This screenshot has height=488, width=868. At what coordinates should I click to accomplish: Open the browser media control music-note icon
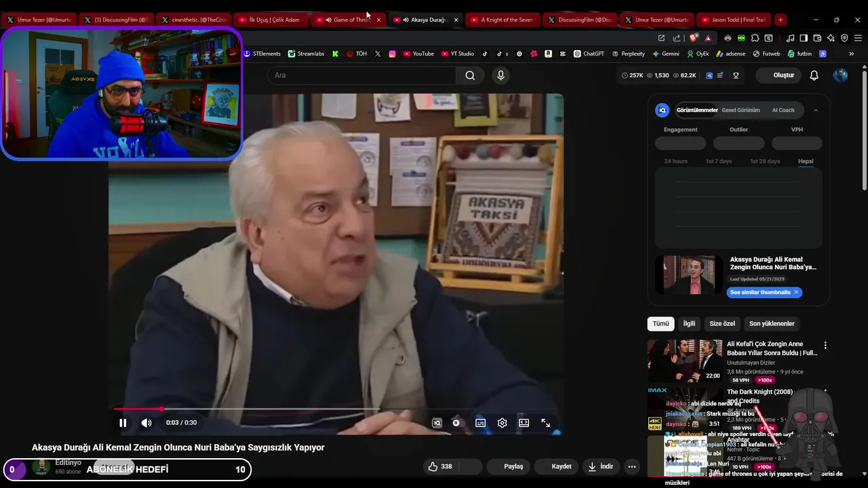point(790,38)
